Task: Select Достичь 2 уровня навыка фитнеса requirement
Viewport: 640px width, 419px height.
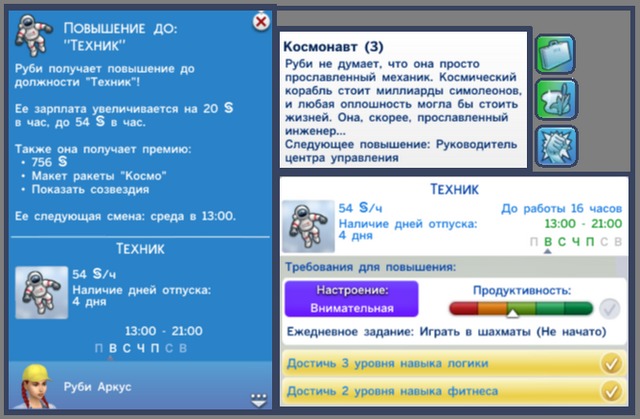Action: pyautogui.click(x=454, y=391)
